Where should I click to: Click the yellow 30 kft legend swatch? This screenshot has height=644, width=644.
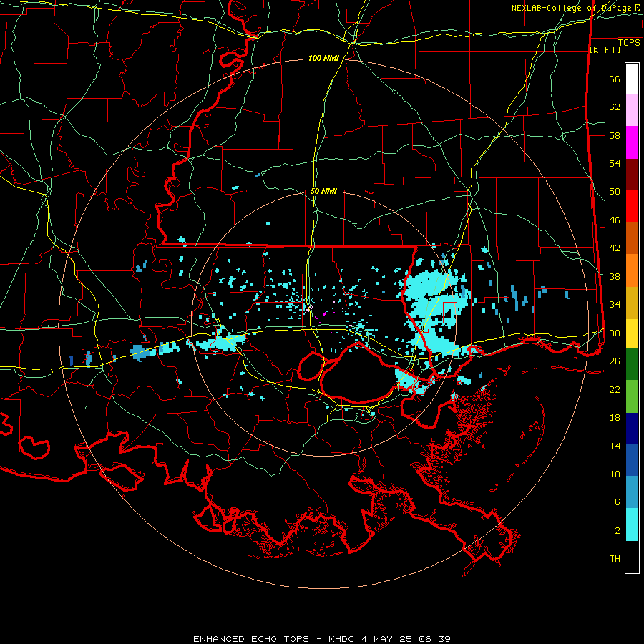coord(632,333)
